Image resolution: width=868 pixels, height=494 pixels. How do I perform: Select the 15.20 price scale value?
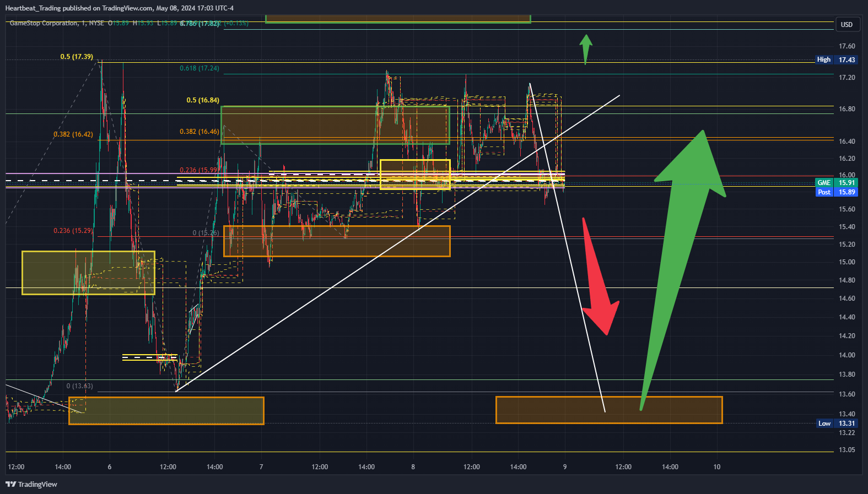click(x=847, y=245)
